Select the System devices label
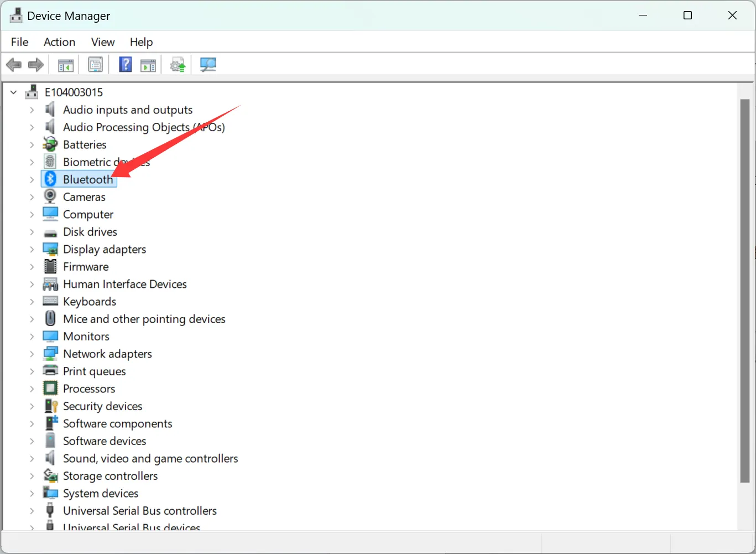Image resolution: width=756 pixels, height=554 pixels. [101, 493]
